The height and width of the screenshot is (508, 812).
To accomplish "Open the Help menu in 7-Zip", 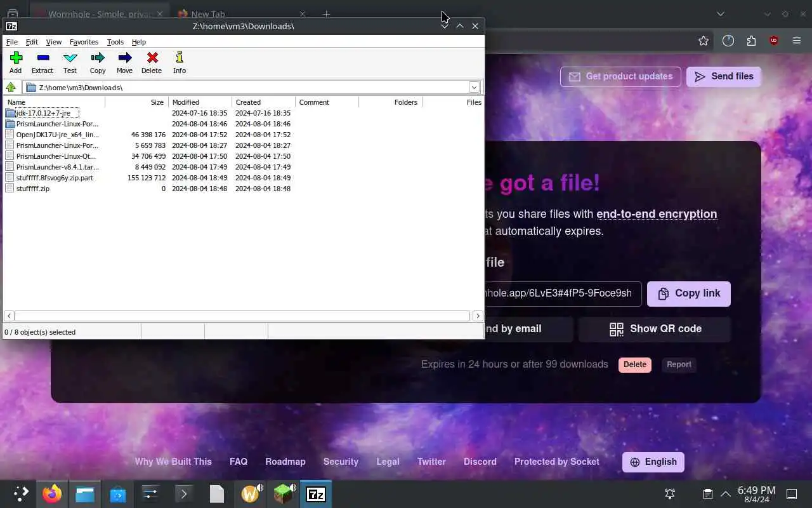I will tap(139, 42).
